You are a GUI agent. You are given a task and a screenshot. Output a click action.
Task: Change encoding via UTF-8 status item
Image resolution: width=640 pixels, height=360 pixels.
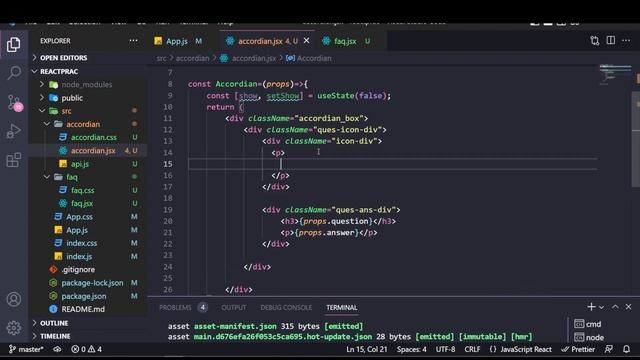[x=445, y=349]
